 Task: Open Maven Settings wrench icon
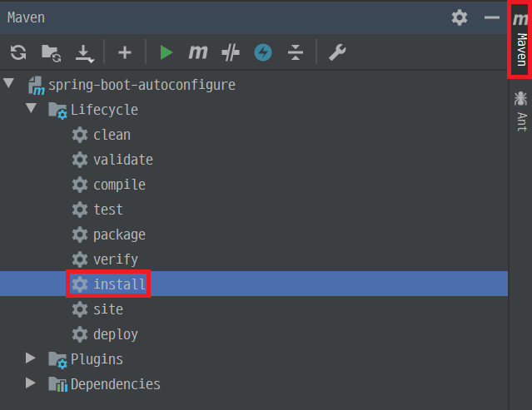337,52
